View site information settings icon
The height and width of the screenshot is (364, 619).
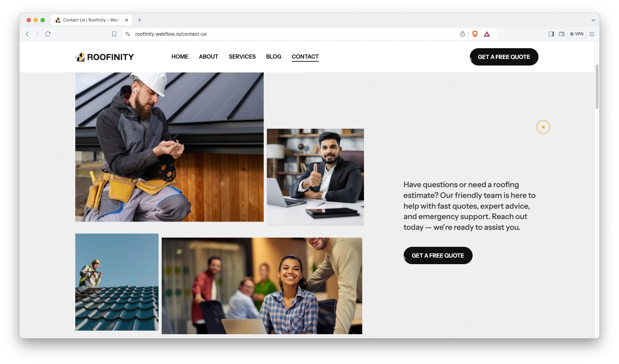[x=128, y=34]
